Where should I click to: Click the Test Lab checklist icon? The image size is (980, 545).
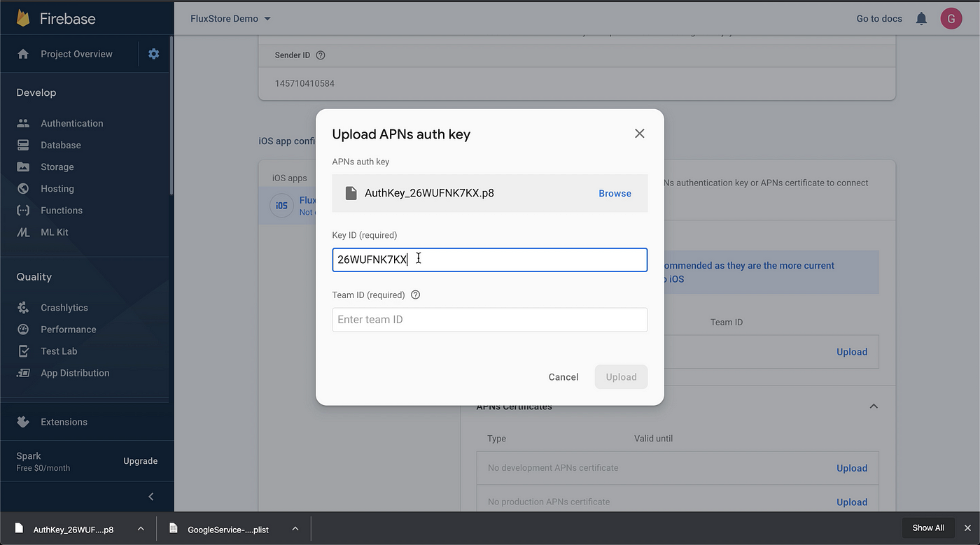(23, 351)
